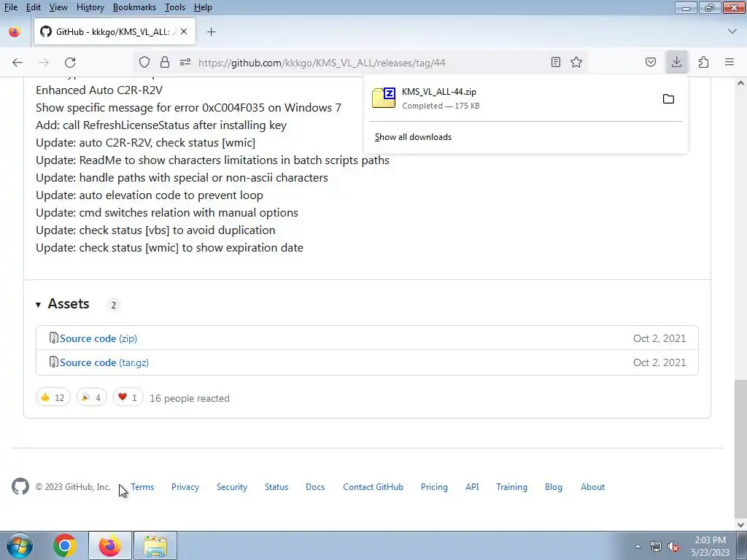Open tracking protection shield icon
This screenshot has width=747, height=560.
tap(144, 63)
